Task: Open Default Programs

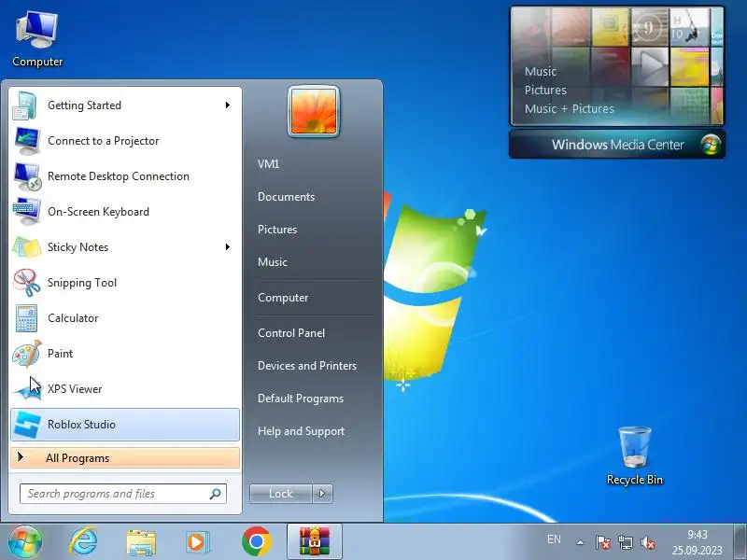Action: click(x=301, y=399)
